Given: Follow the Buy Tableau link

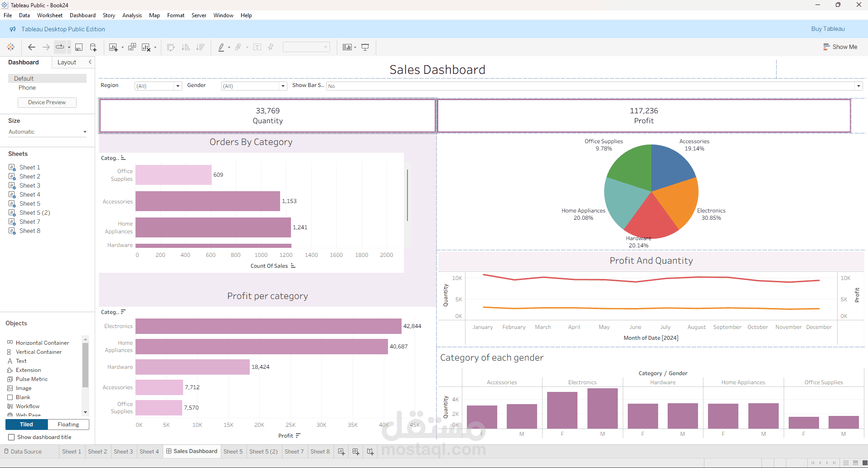Looking at the screenshot, I should point(828,29).
